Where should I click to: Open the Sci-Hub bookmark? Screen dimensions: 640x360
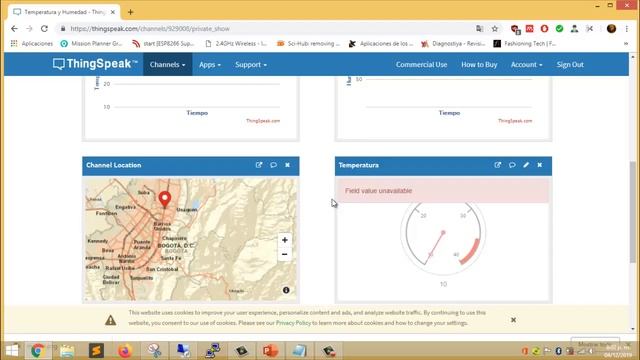tap(308, 43)
